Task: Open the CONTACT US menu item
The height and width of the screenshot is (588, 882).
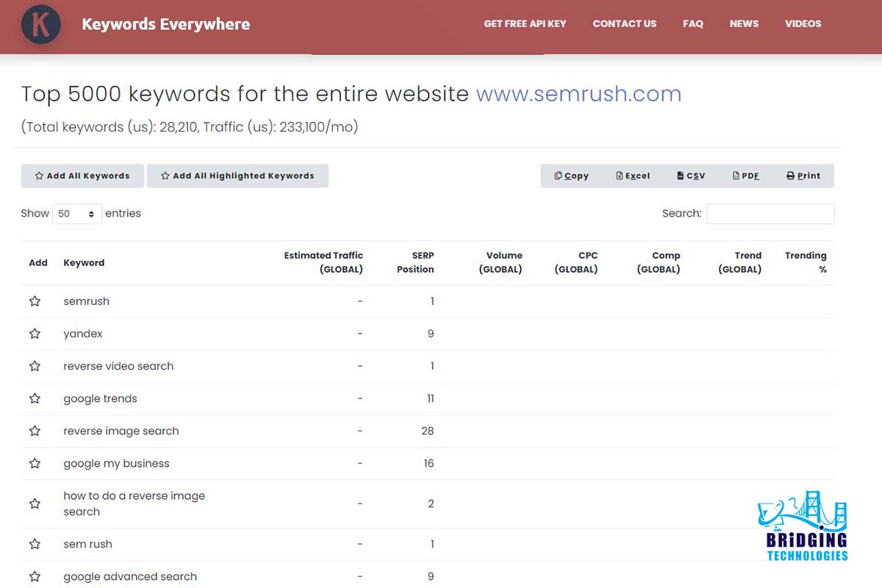Action: 625,24
